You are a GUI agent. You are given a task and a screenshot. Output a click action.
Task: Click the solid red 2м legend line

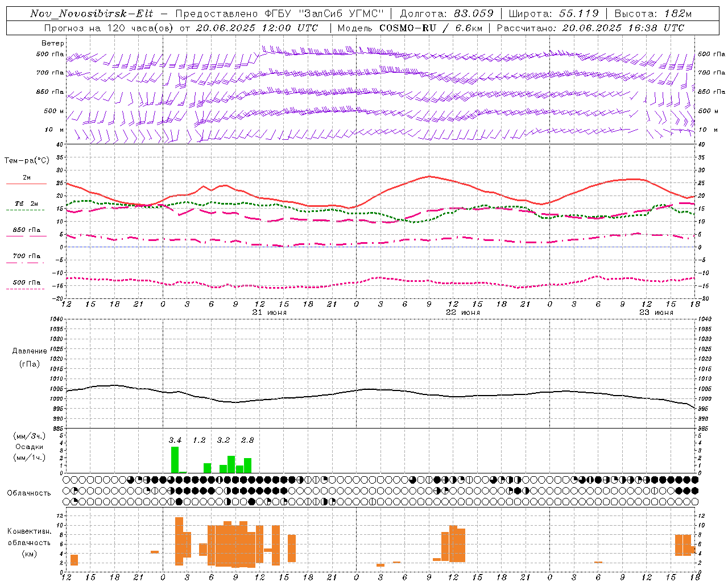[26, 184]
